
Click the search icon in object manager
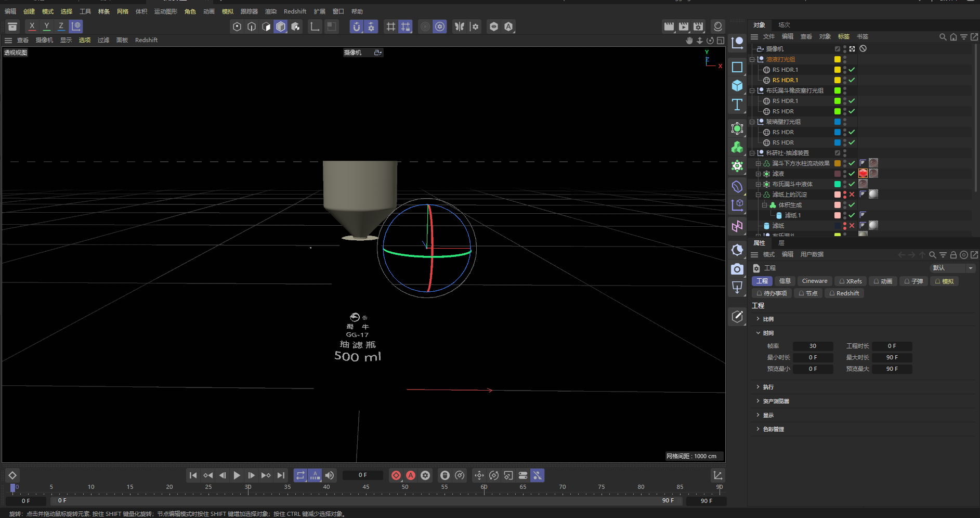943,37
